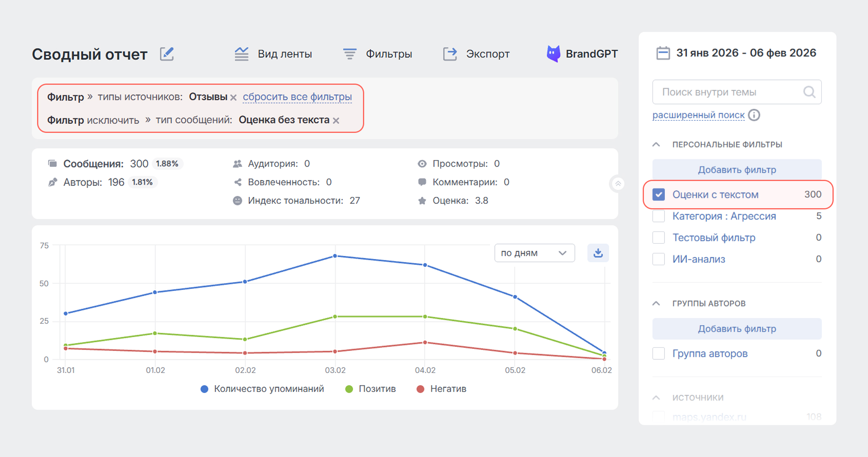Collapse the Группы авторов section
The image size is (868, 457).
[x=656, y=303]
